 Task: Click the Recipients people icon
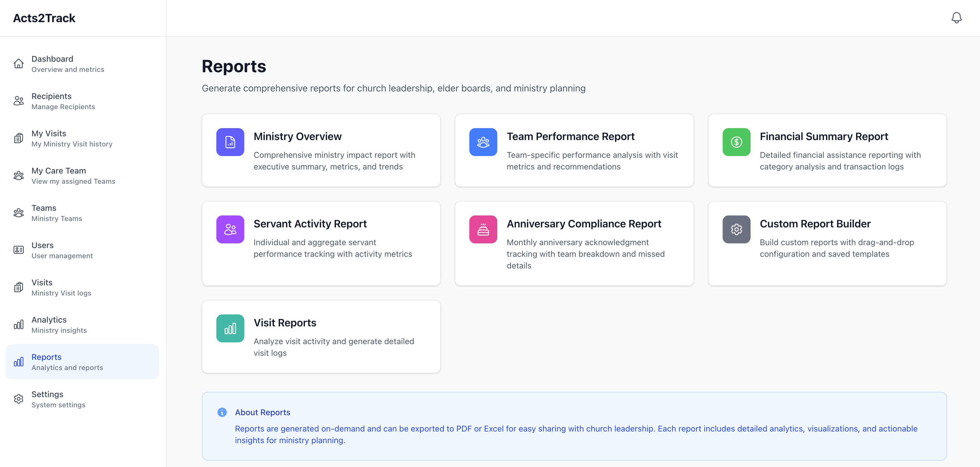point(19,101)
